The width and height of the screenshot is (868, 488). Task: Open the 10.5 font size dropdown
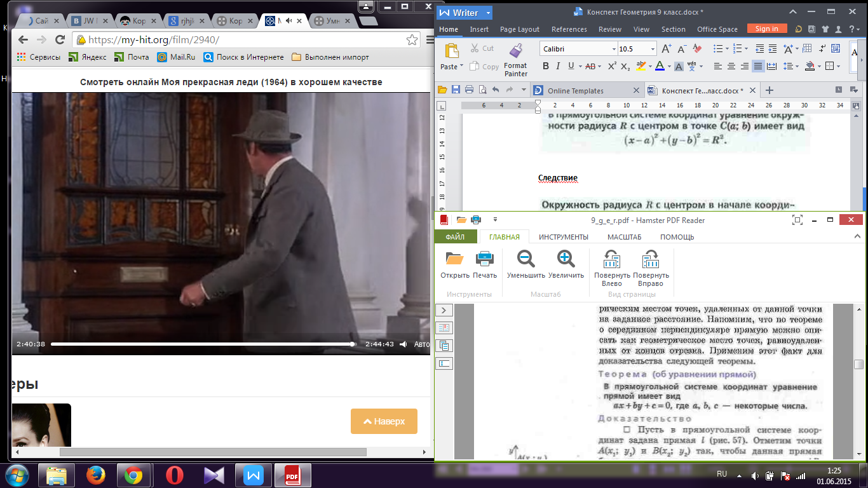(653, 49)
